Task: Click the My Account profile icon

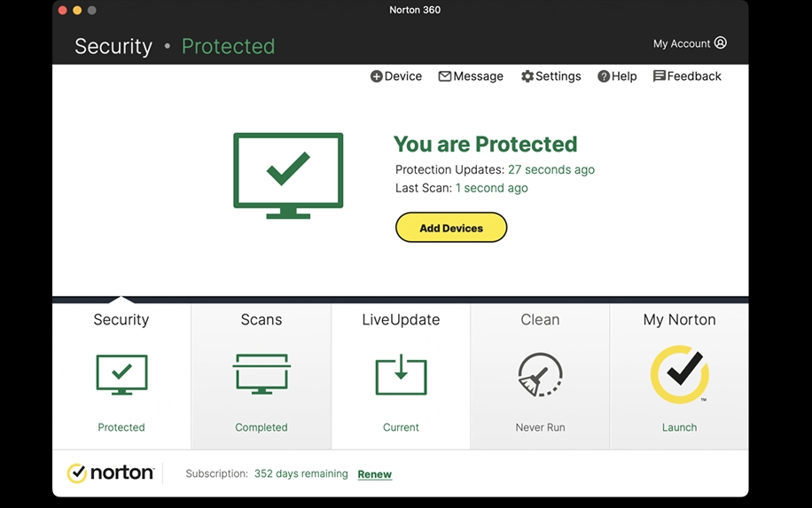Action: pyautogui.click(x=721, y=43)
